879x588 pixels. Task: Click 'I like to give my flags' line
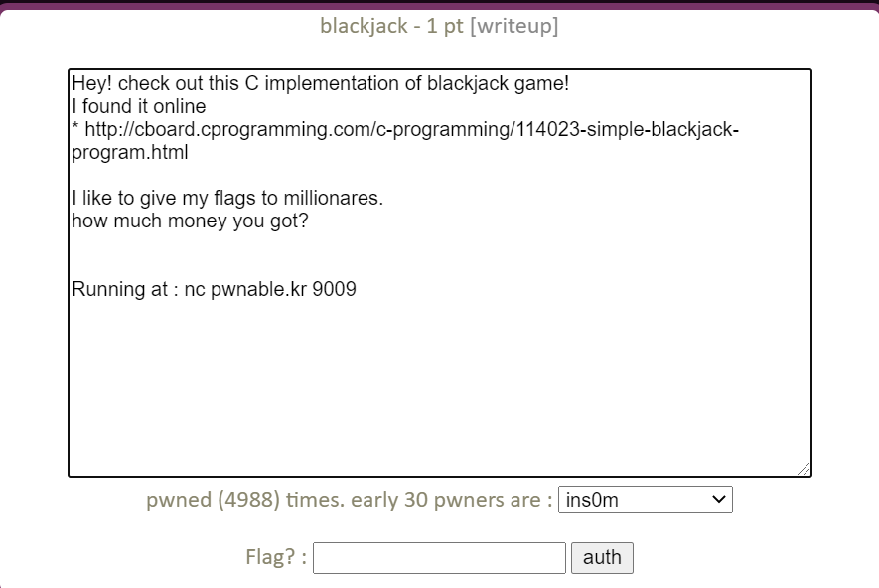click(227, 198)
